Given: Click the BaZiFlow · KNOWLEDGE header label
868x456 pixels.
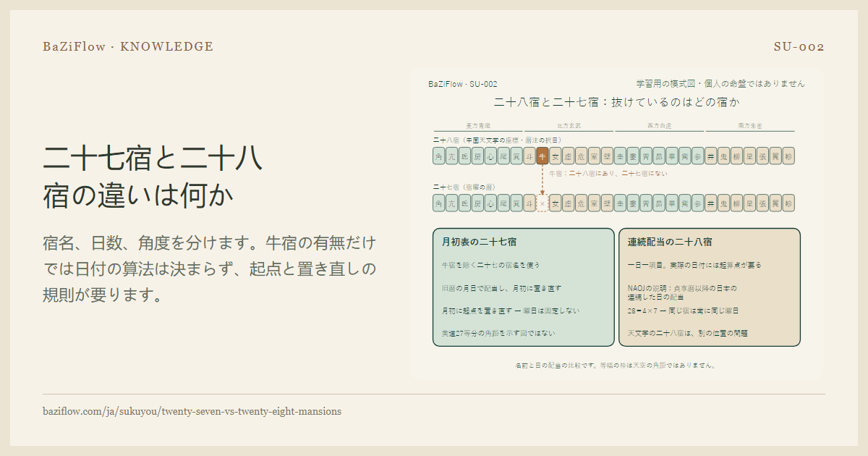Looking at the screenshot, I should [128, 47].
